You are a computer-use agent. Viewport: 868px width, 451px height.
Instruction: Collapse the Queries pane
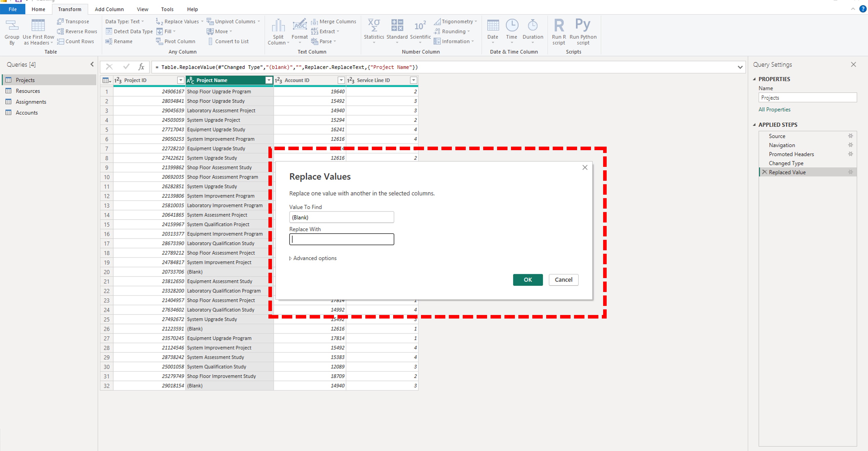click(x=92, y=64)
